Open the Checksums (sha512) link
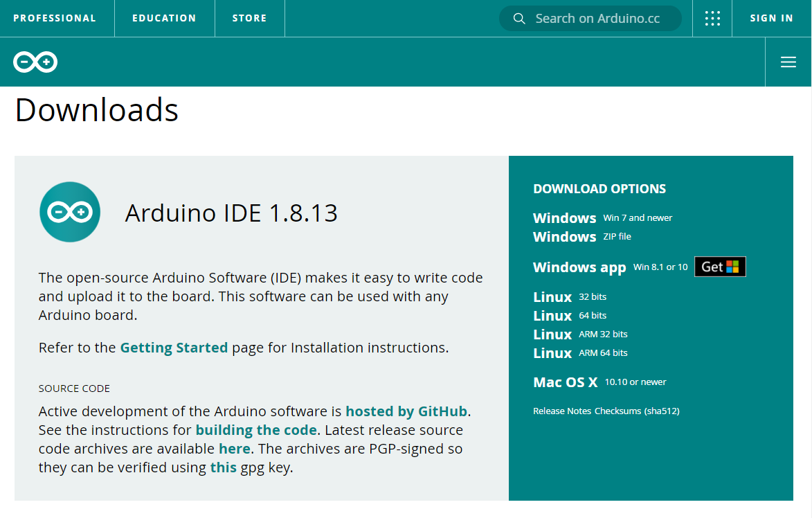The height and width of the screenshot is (518, 812). (637, 411)
